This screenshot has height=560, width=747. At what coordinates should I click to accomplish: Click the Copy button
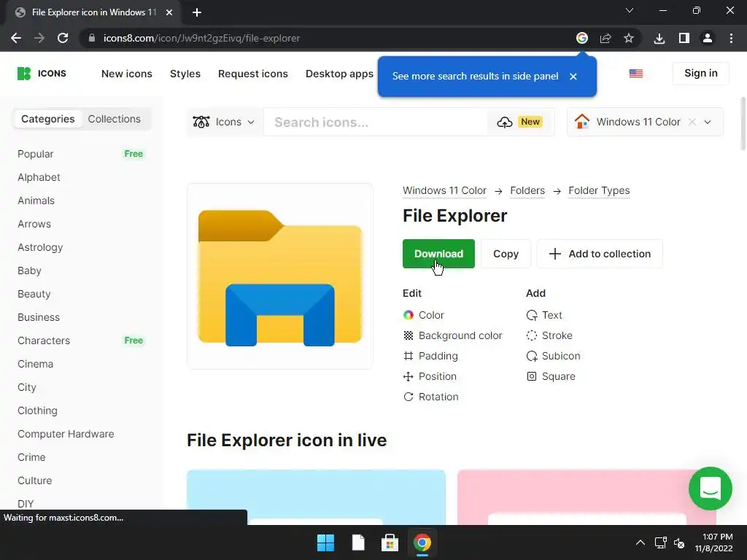coord(506,254)
